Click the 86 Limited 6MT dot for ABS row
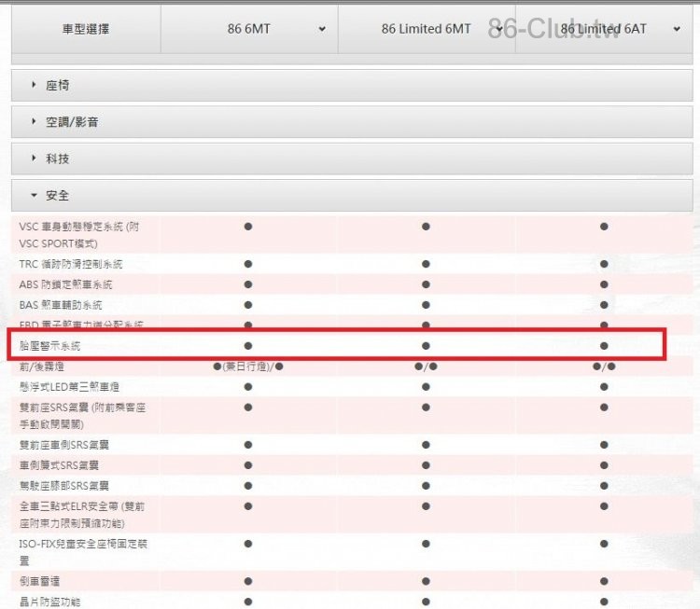 tap(426, 284)
